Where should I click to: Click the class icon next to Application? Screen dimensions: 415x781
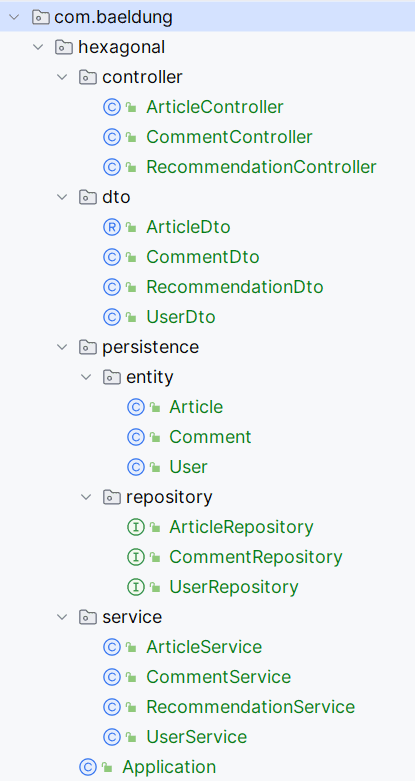tap(88, 767)
